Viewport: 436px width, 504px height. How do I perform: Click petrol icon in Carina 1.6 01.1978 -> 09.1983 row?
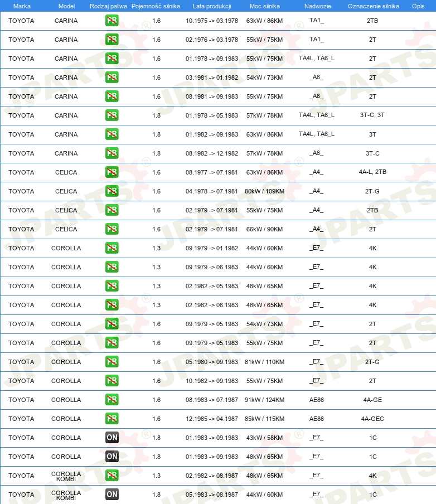[x=112, y=59]
